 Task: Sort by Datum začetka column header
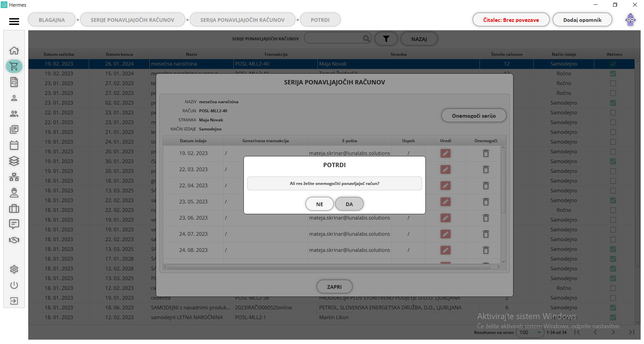coord(59,54)
